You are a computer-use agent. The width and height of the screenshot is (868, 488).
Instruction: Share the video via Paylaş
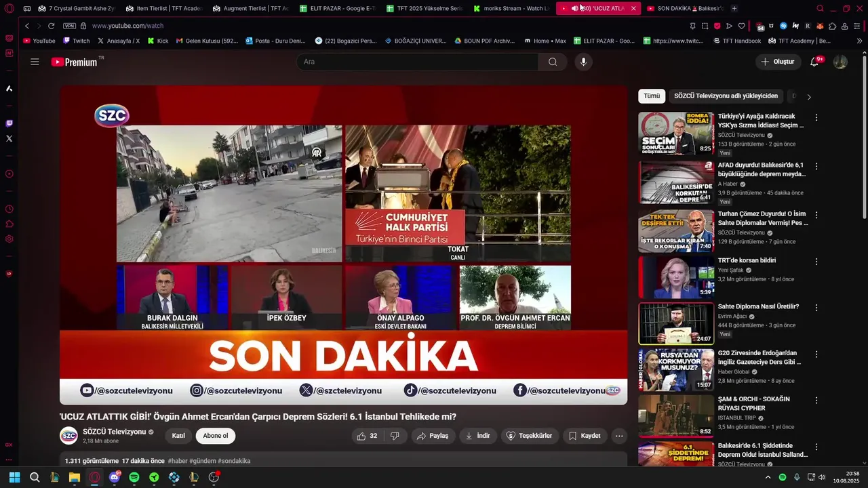[x=433, y=436]
